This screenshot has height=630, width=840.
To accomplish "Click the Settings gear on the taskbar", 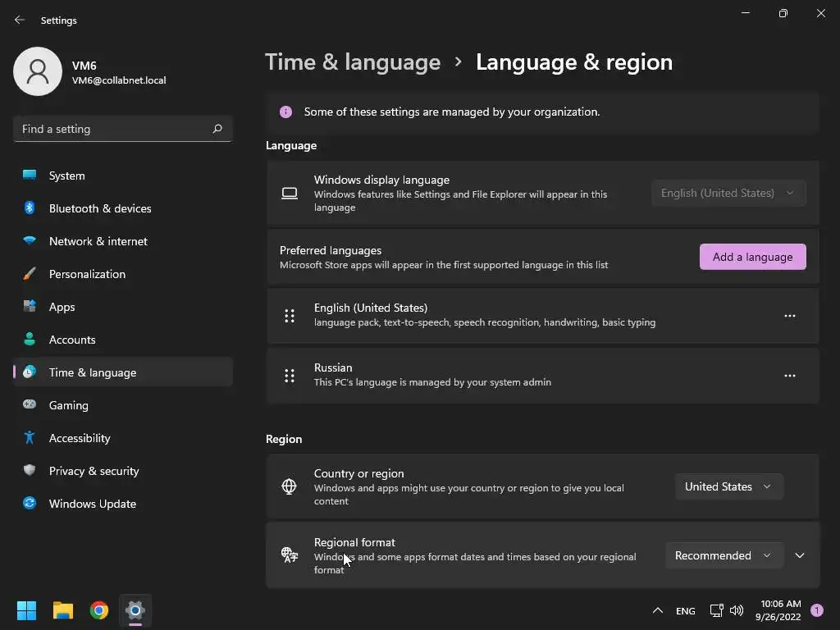I will (x=135, y=610).
